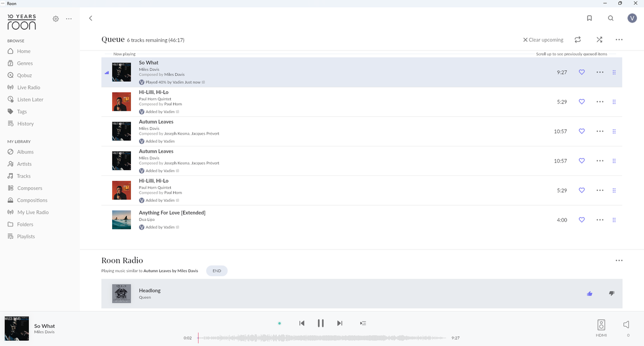The image size is (644, 346).
Task: Open Roon Radio more options menu
Action: coord(619,261)
